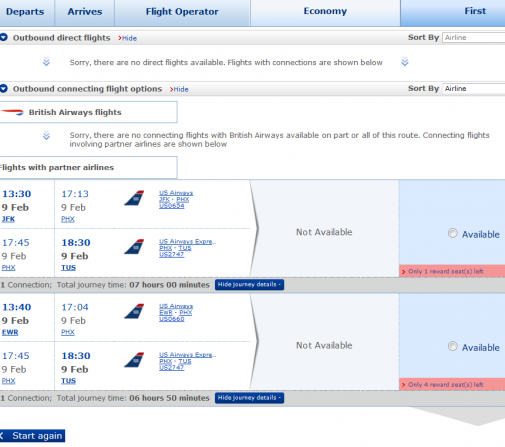Click Hide journey details for 07 hours journey
Screen dimensions: 505x447
click(x=249, y=285)
